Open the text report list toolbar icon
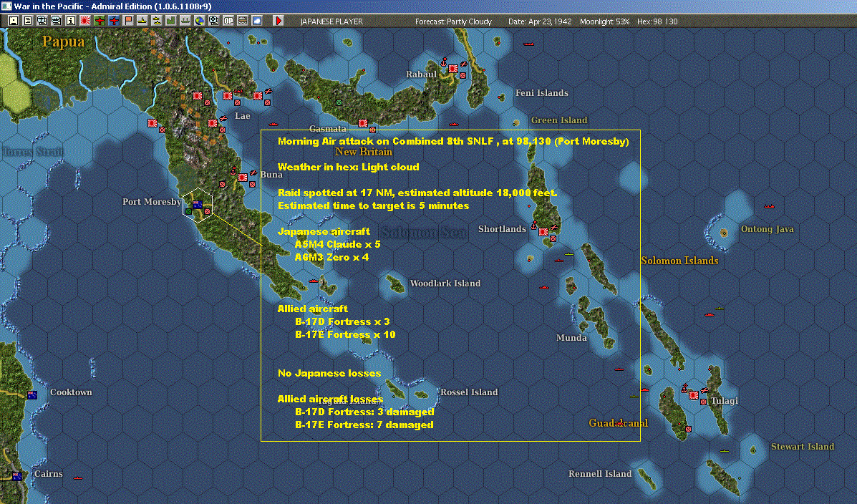 (x=28, y=21)
